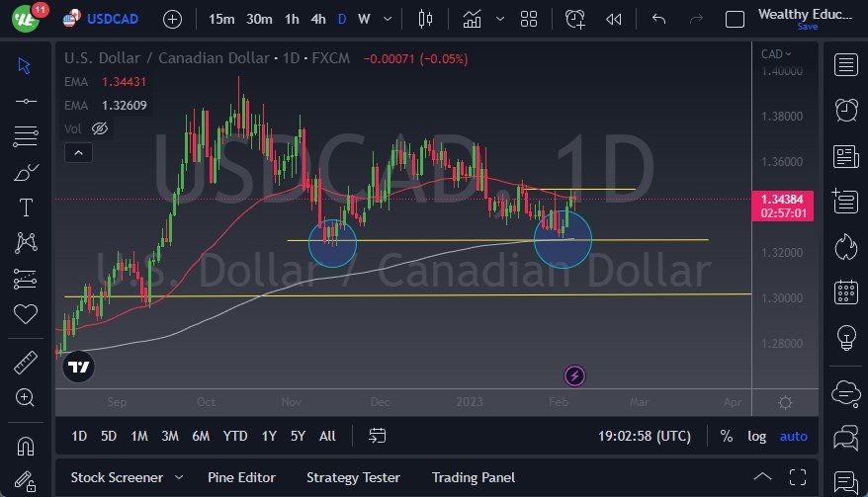Select the weekly W timeframe
Image resolution: width=868 pixels, height=497 pixels.
pos(364,20)
